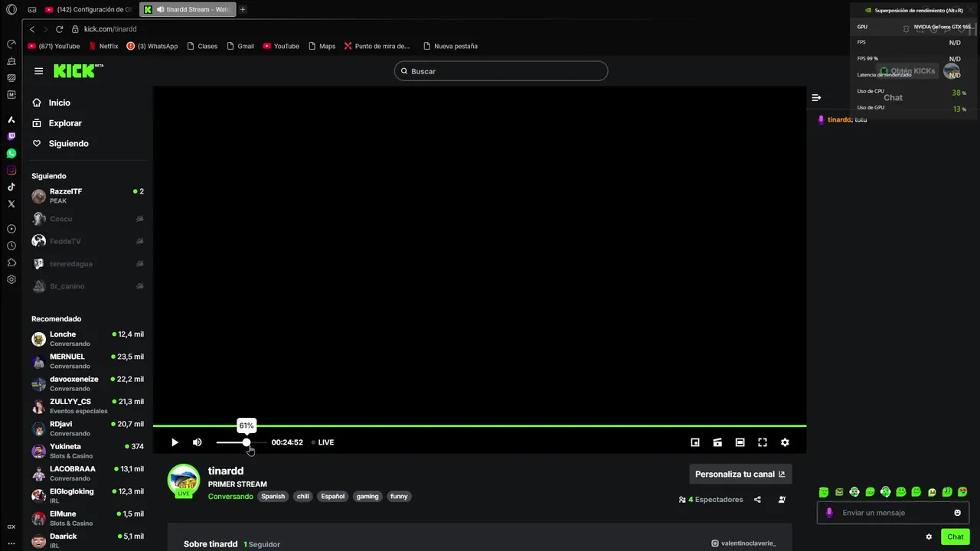Screen dimensions: 980x551
Task: Reload the page
Action: pyautogui.click(x=59, y=29)
